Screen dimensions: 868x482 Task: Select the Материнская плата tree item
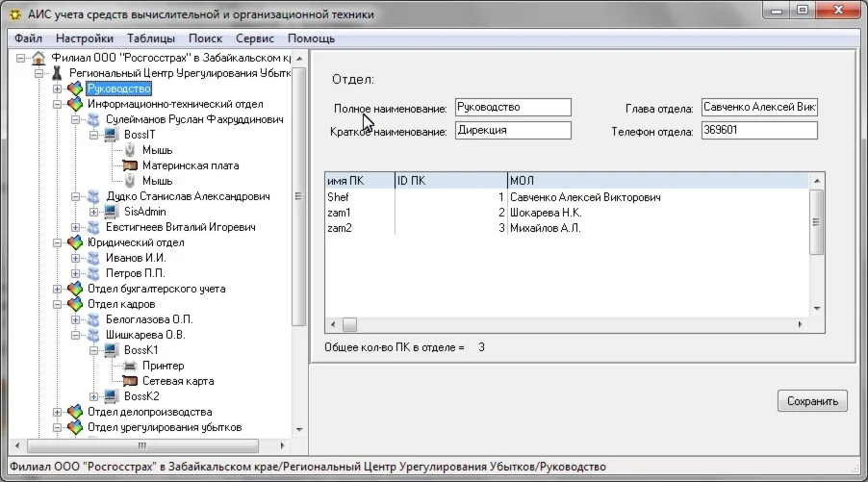point(191,165)
